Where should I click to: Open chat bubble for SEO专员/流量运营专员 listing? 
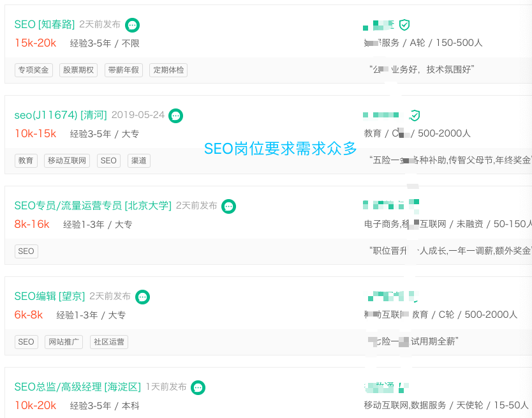[x=228, y=206]
